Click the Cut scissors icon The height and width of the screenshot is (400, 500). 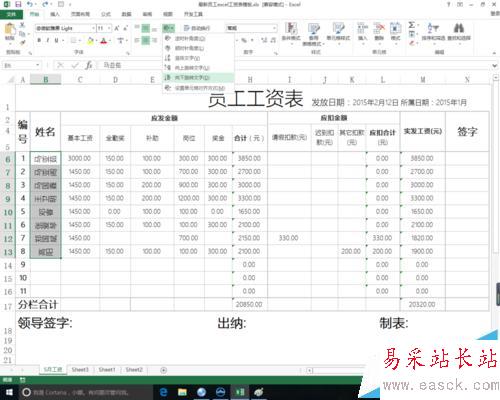(x=22, y=25)
